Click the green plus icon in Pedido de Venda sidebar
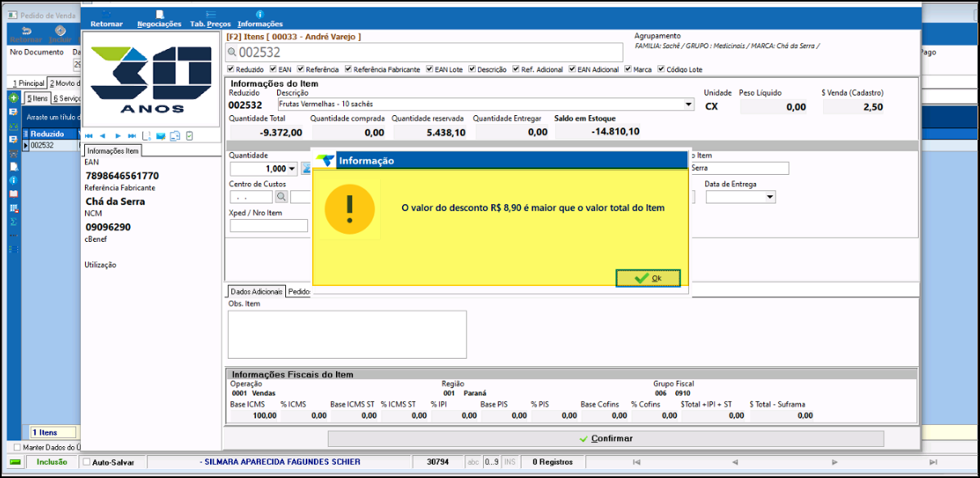The width and height of the screenshot is (980, 478). pos(13,99)
